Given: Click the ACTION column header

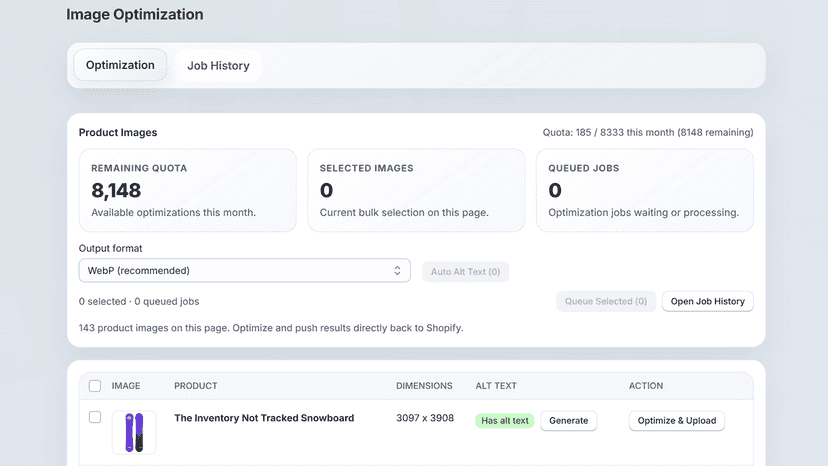Looking at the screenshot, I should pyautogui.click(x=646, y=386).
